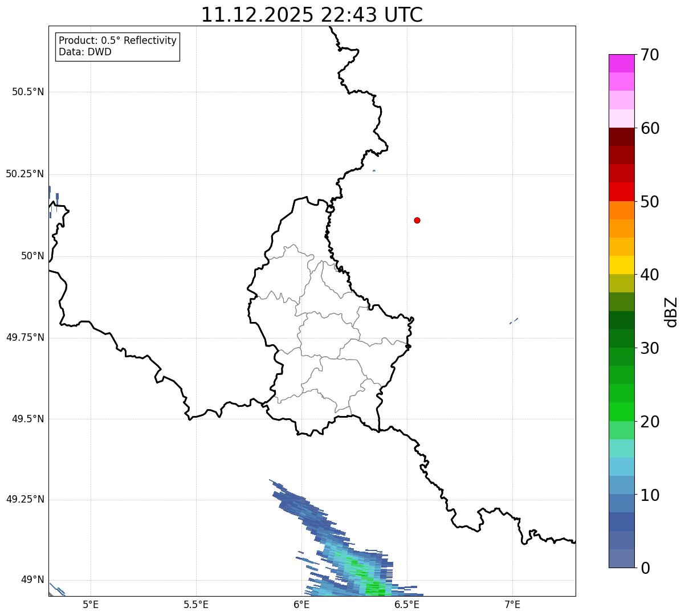Click the "dBZ" colorbar label
685x616 pixels.
[671, 312]
